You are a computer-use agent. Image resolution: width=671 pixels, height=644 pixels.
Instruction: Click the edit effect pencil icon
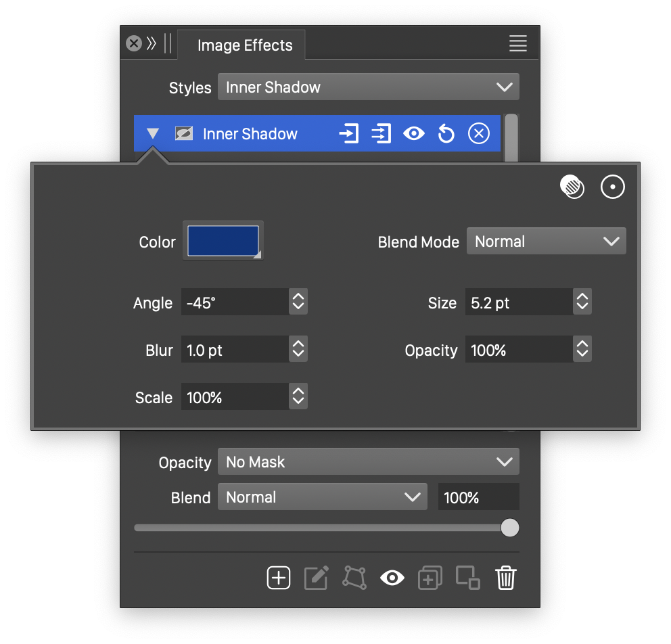pyautogui.click(x=316, y=578)
